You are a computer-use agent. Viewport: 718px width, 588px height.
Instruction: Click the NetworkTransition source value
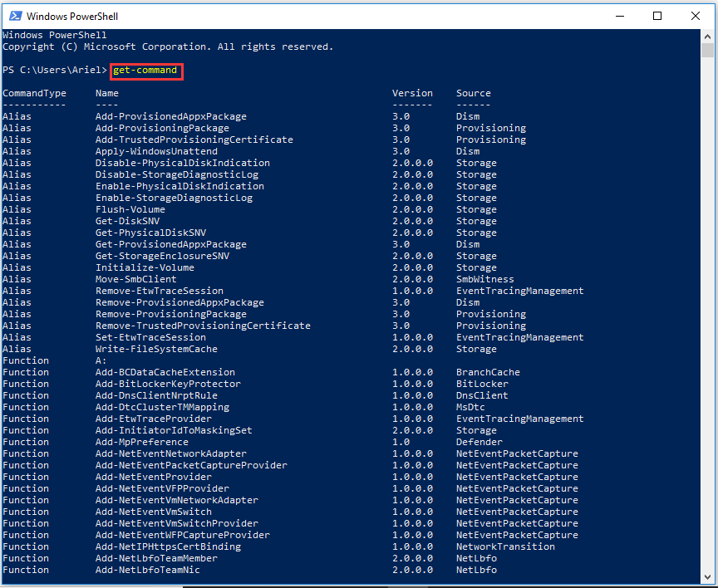tap(505, 546)
